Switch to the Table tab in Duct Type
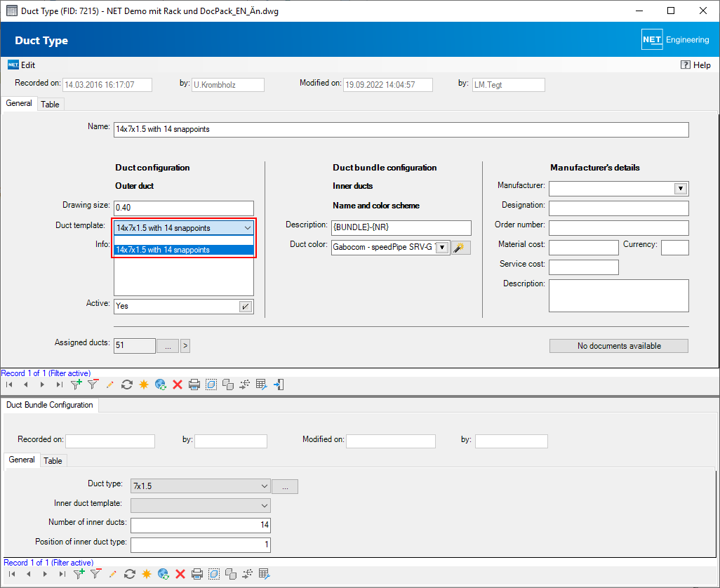Viewport: 720px width, 588px height. click(50, 104)
